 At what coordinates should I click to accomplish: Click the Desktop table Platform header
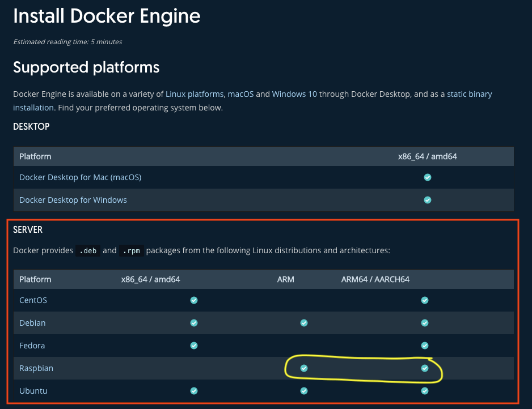pyautogui.click(x=35, y=156)
